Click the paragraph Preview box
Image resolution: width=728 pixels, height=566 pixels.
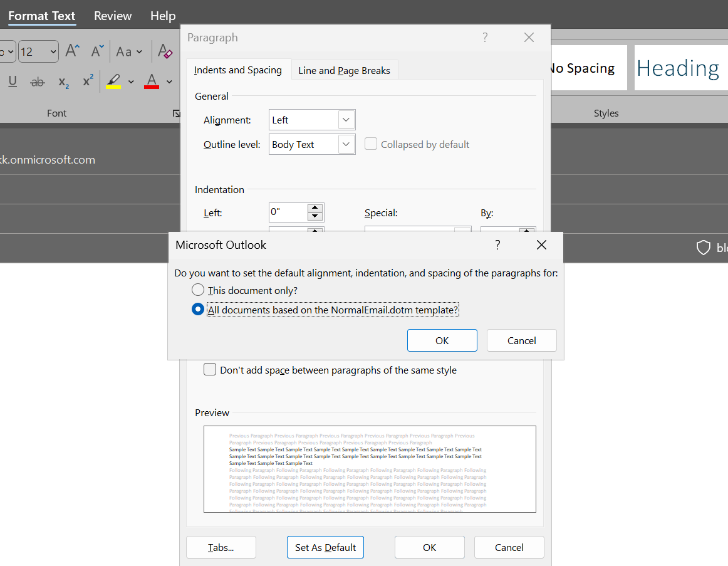[x=370, y=469]
